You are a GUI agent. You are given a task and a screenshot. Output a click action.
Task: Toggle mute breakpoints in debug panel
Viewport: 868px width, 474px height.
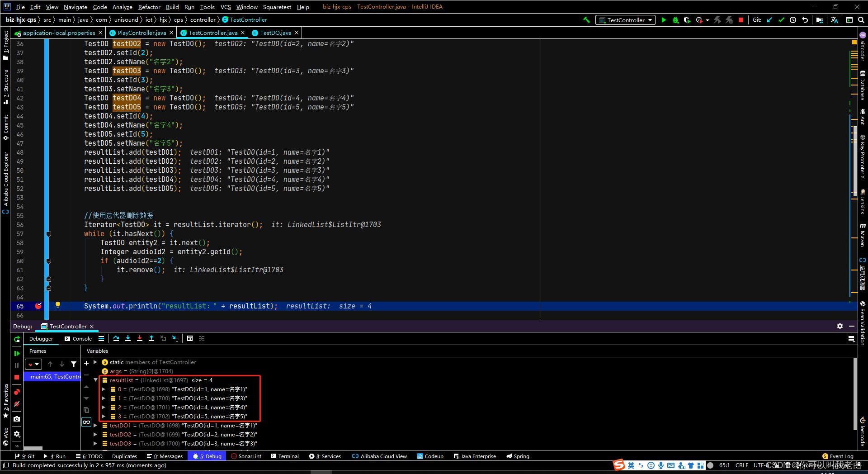coord(17,404)
